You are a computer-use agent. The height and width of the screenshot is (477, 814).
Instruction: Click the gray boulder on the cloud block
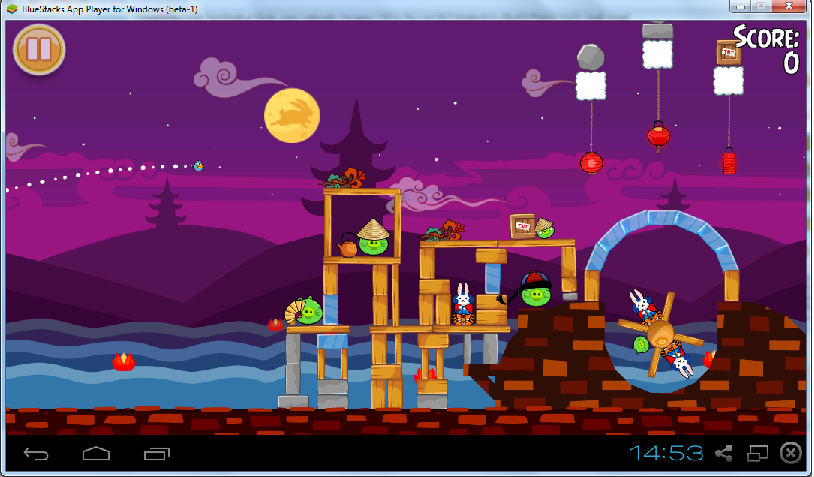point(591,57)
